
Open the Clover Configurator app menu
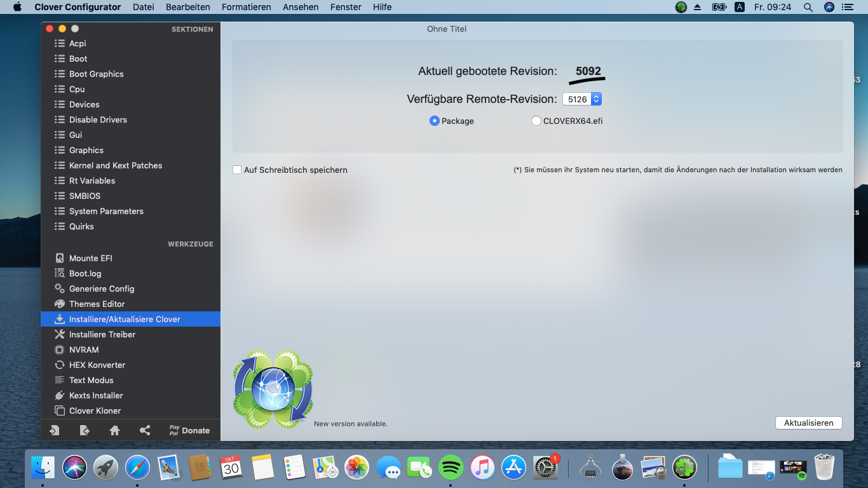(x=78, y=7)
